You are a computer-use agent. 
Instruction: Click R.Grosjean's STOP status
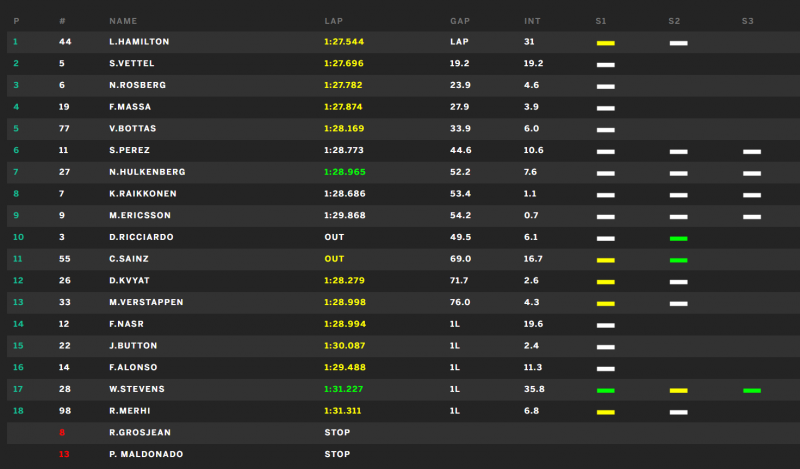click(x=337, y=432)
